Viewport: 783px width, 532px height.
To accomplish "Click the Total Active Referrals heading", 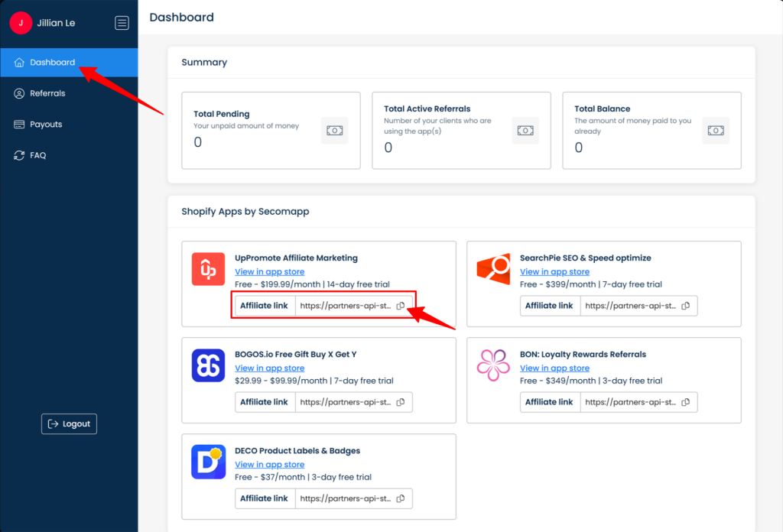I will pyautogui.click(x=427, y=109).
